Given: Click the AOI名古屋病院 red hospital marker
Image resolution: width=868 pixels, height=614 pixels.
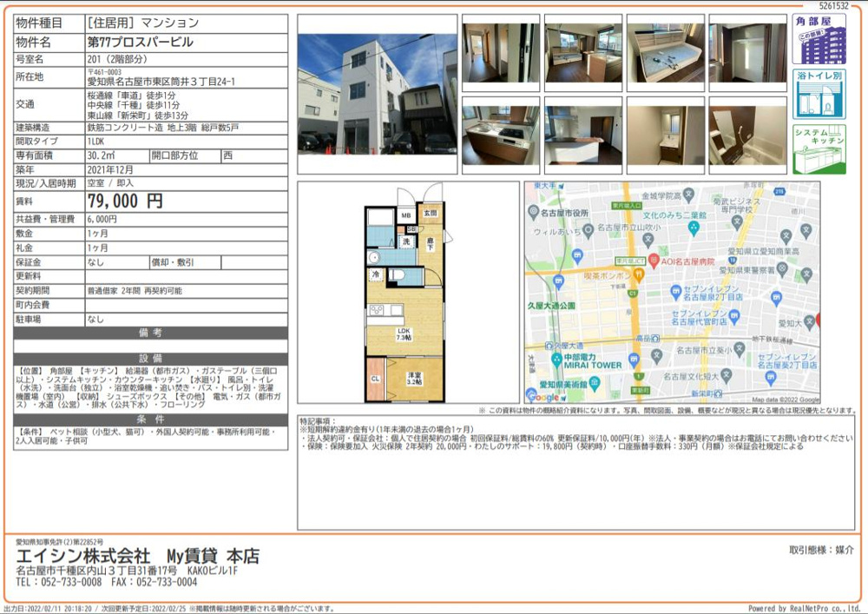Looking at the screenshot, I should coord(654,261).
